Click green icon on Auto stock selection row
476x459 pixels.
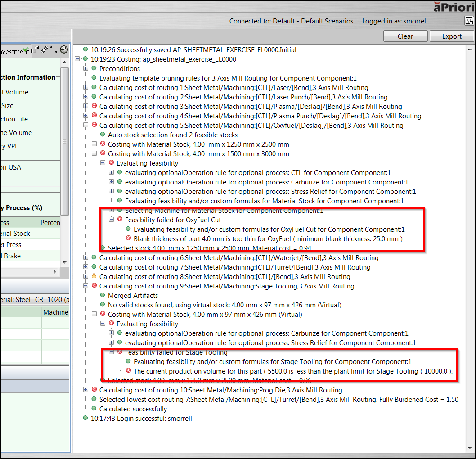(x=103, y=135)
